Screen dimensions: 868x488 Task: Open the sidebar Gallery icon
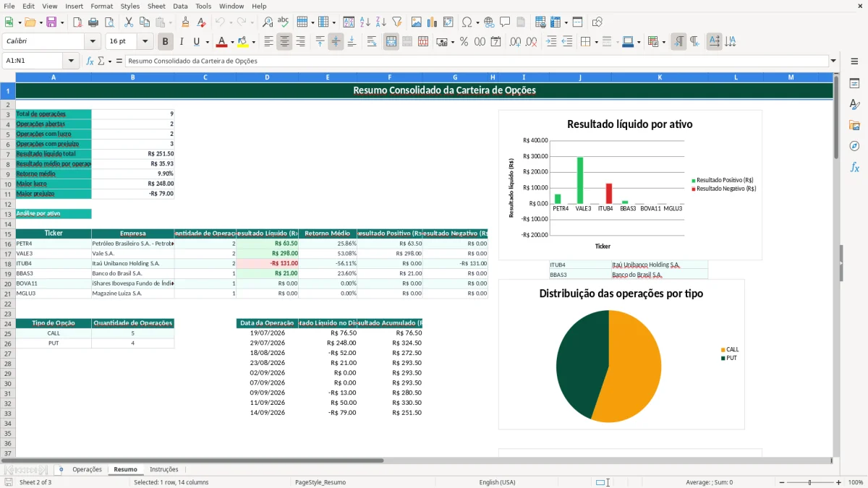(x=854, y=126)
